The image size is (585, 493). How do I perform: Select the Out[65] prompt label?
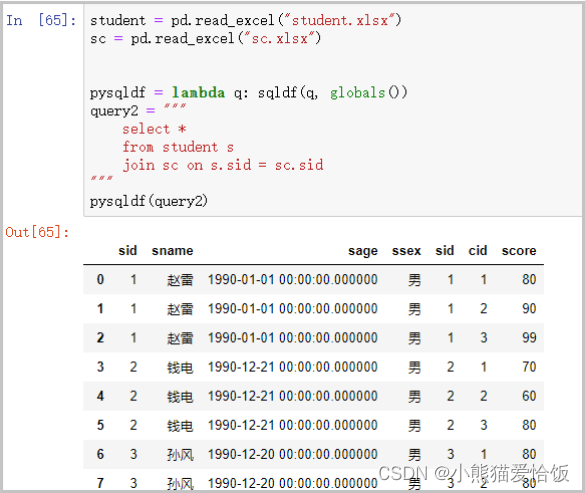pos(37,232)
